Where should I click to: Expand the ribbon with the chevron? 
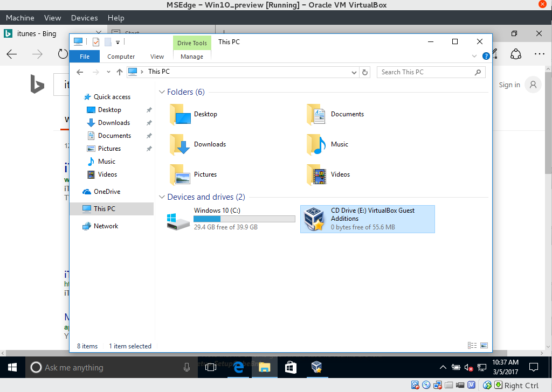(474, 56)
